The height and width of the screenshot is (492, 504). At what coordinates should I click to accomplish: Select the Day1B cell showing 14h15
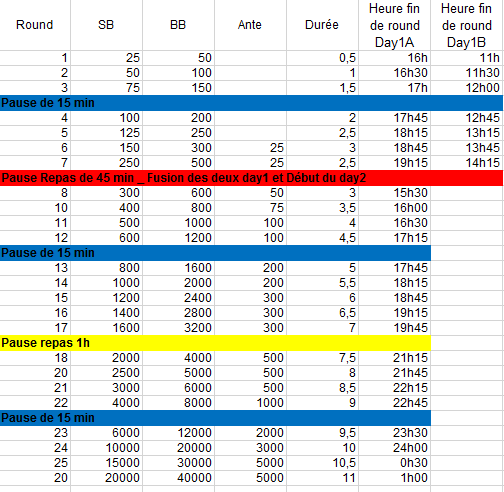pos(467,163)
